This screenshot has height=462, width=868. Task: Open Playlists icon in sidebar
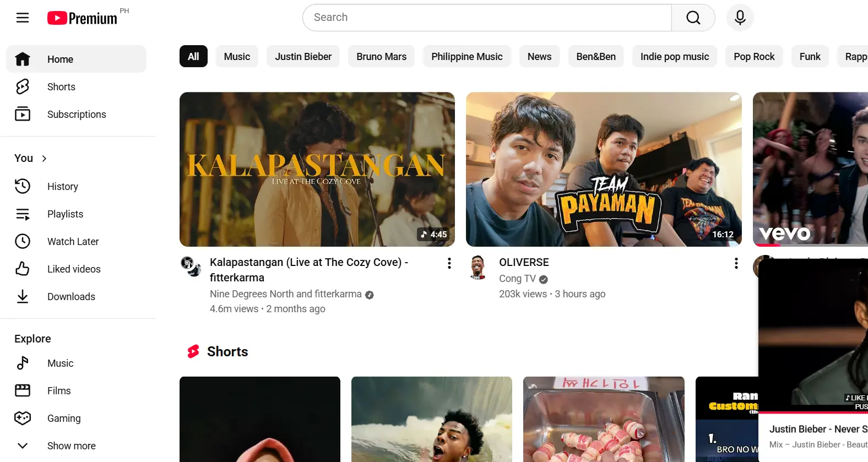pyautogui.click(x=23, y=214)
